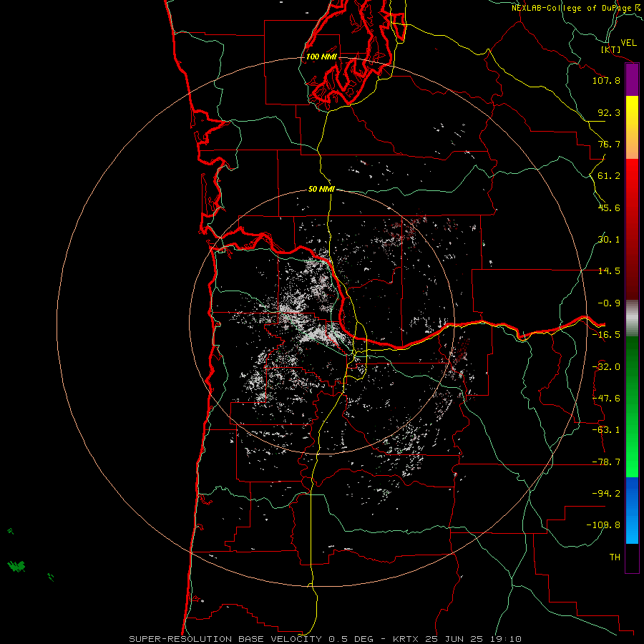Pick the gray near-zero segment of the color bar

coord(632,318)
